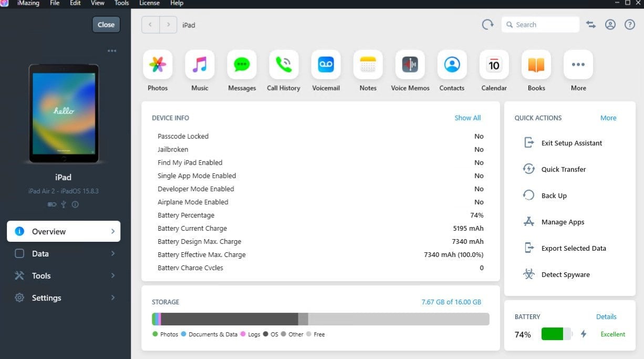Open the Voice Memos icon

coord(410,65)
